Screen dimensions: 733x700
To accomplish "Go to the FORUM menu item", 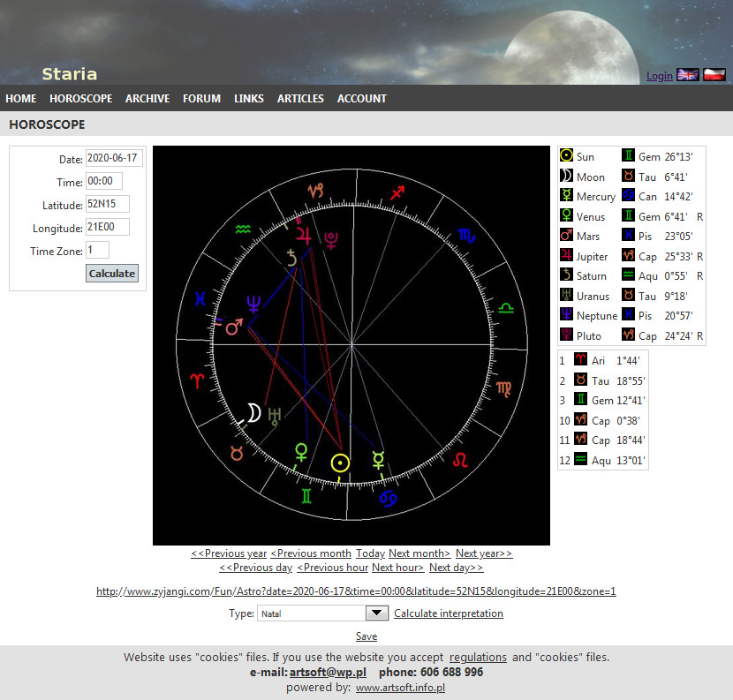I will (x=201, y=99).
